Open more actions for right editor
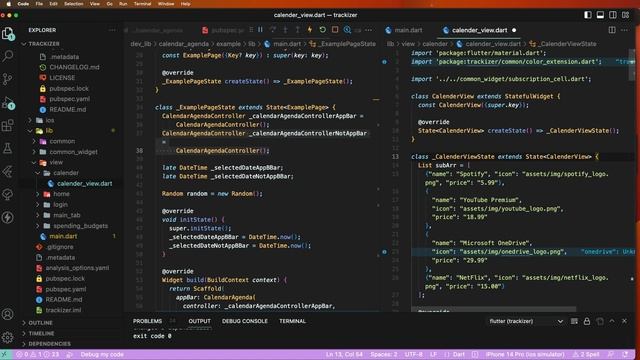This screenshot has width=640, height=360. pos(624,30)
